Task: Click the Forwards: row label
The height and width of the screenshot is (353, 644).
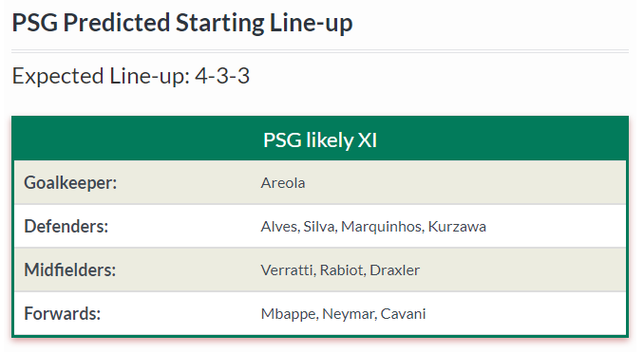Action: (x=63, y=313)
